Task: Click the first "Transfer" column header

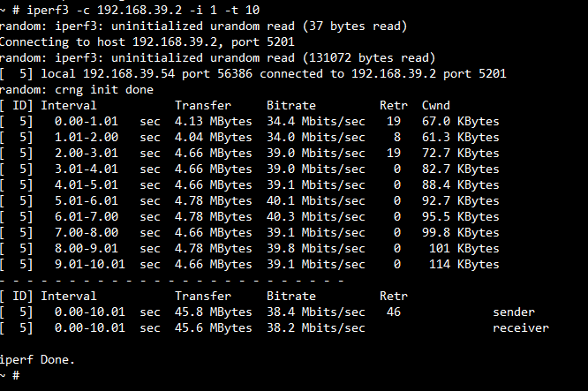Action: 203,106
